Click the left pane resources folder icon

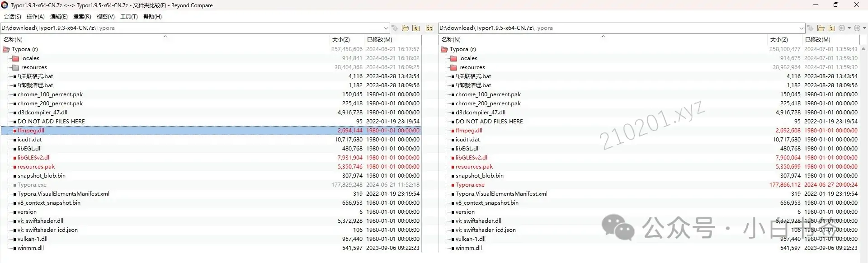click(16, 67)
